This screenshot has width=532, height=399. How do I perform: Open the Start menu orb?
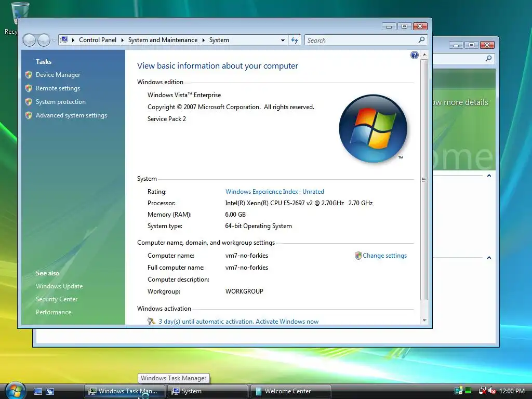[15, 391]
